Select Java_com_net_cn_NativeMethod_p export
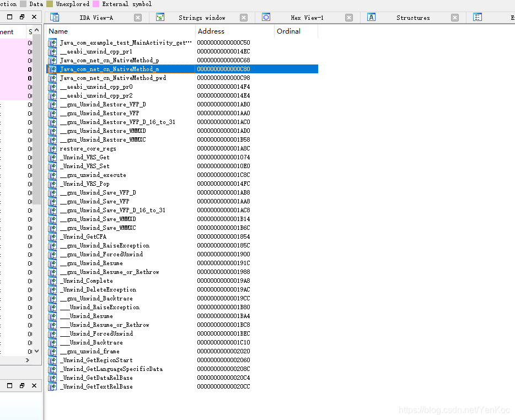515x420 pixels. pyautogui.click(x=183, y=61)
